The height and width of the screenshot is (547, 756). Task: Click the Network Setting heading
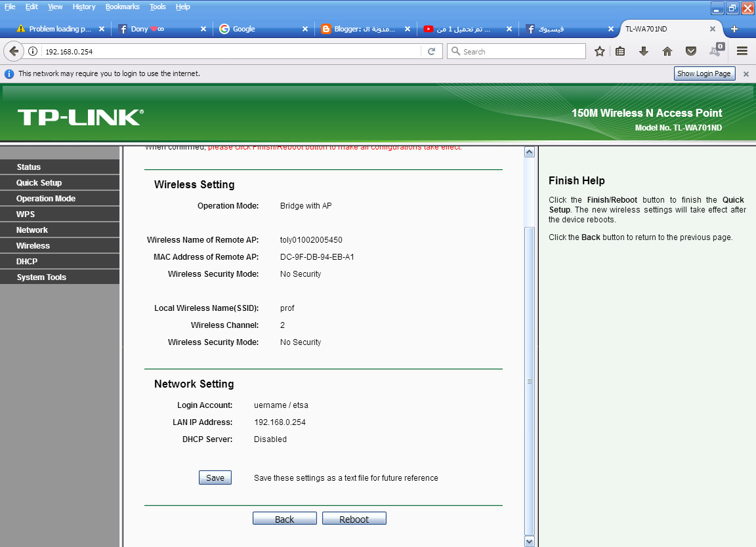pyautogui.click(x=194, y=384)
